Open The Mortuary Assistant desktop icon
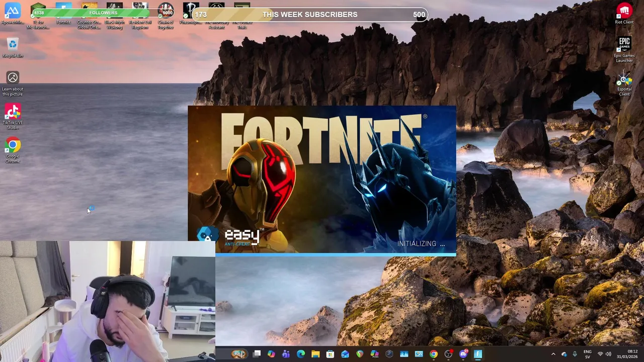Screen dimensions: 644x362 (x=216, y=16)
